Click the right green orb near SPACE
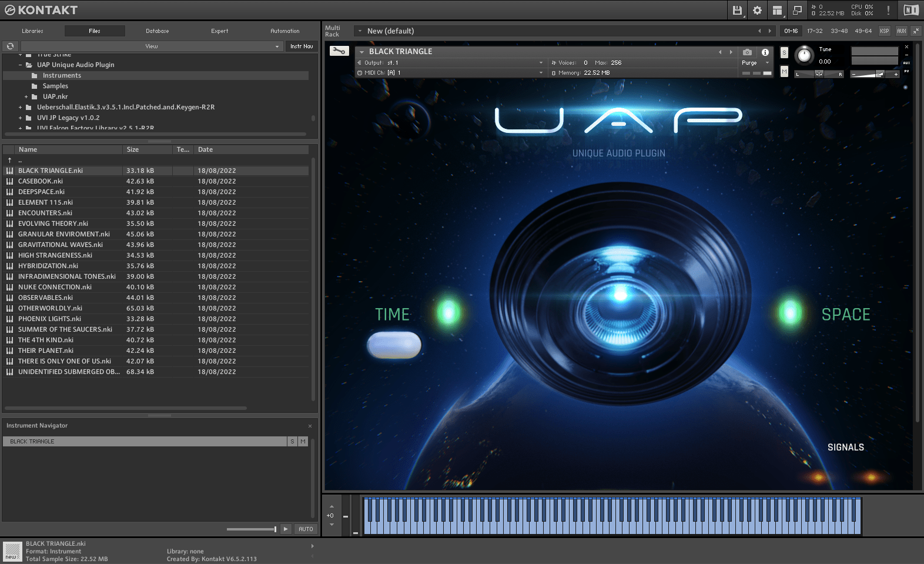 click(790, 313)
